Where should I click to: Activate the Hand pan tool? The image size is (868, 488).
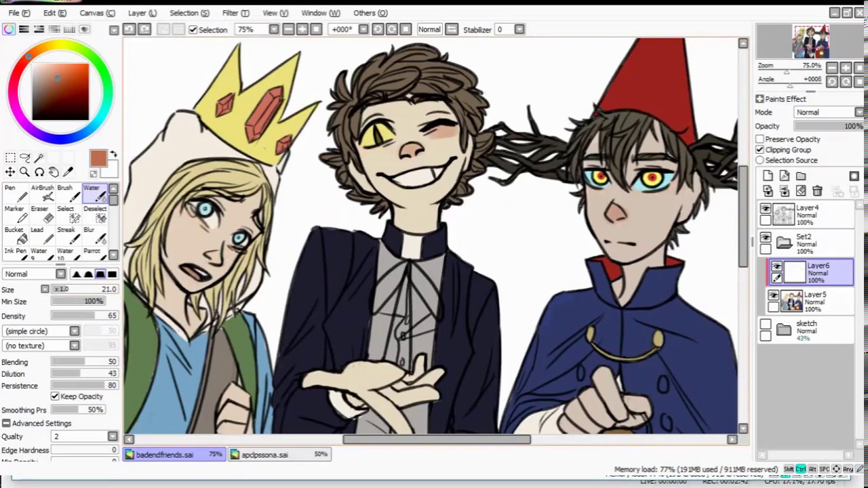click(x=54, y=172)
